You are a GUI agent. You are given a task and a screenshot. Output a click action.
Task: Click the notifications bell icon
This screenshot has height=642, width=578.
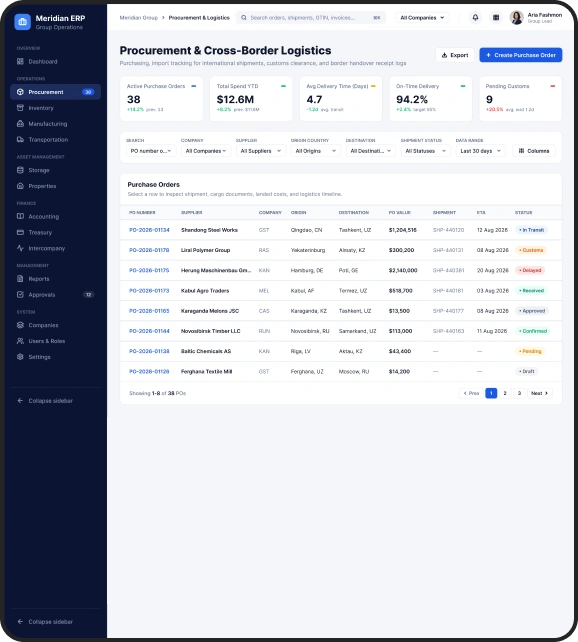pos(475,18)
